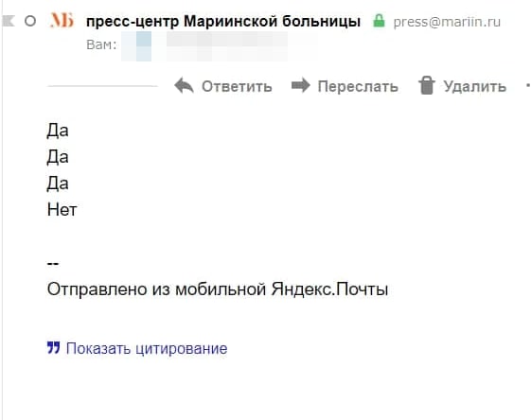531x420 pixels.
Task: Click the Нет line in message
Action: (x=62, y=209)
